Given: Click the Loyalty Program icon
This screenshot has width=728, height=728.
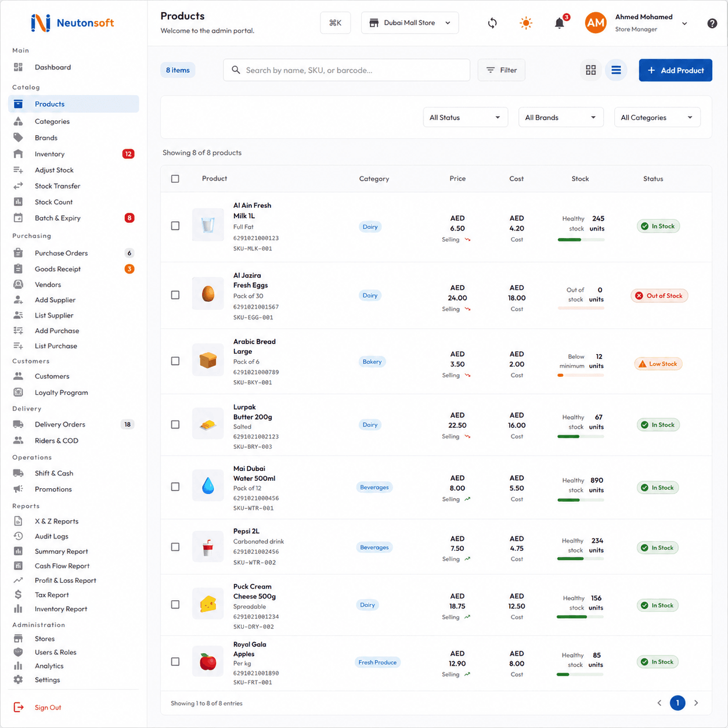Looking at the screenshot, I should pyautogui.click(x=19, y=392).
